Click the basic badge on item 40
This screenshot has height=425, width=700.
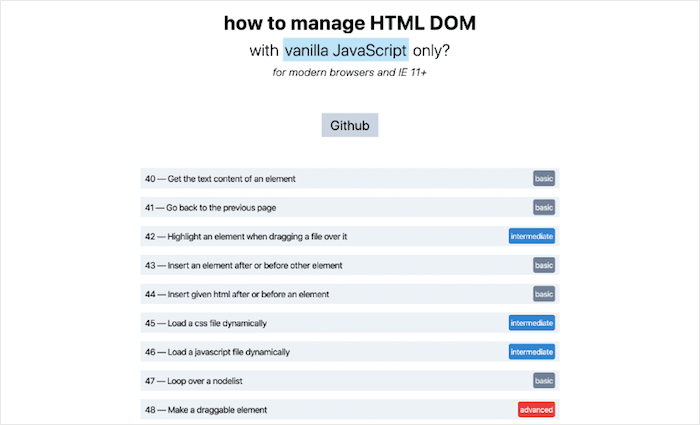coord(543,179)
